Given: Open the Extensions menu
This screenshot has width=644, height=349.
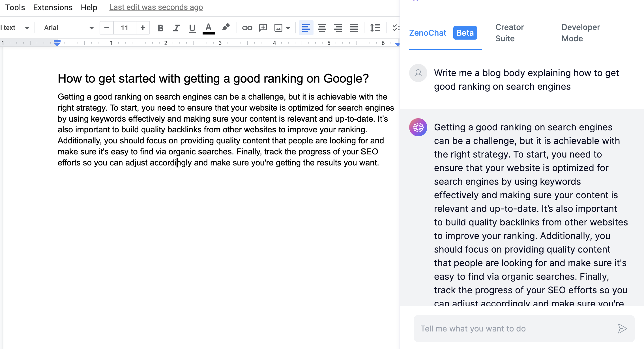Looking at the screenshot, I should coord(52,7).
